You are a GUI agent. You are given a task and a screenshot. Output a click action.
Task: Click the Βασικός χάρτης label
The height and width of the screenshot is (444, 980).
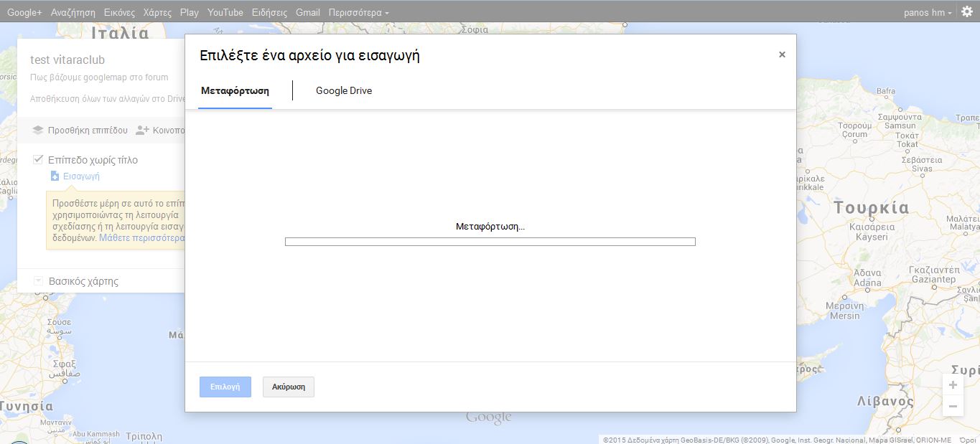83,281
